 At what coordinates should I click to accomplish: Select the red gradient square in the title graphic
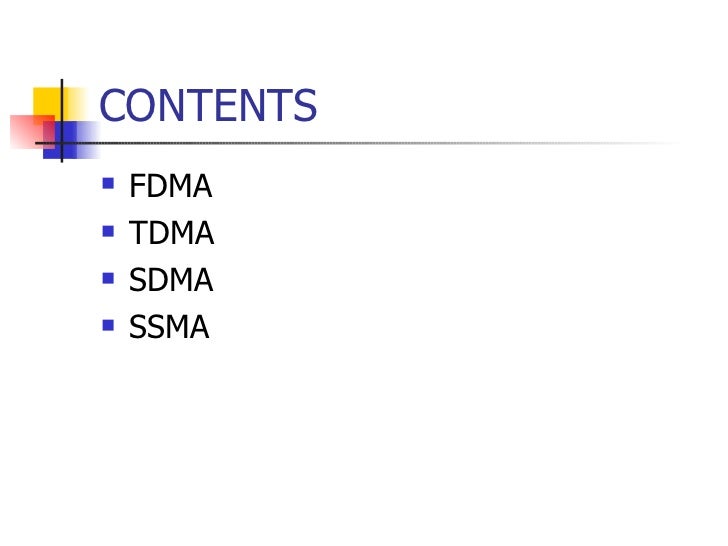coord(26,132)
